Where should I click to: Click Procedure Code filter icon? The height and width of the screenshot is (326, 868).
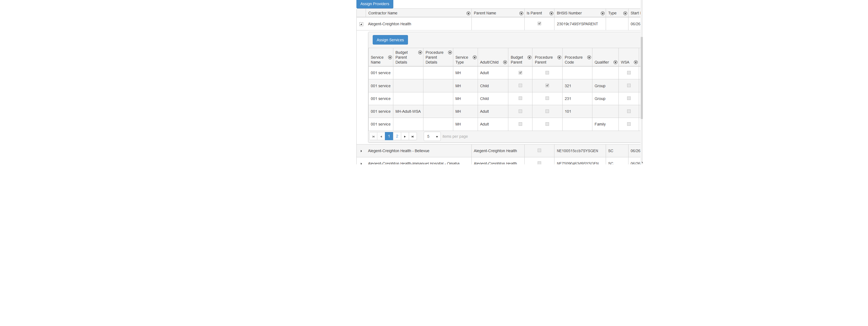(589, 58)
